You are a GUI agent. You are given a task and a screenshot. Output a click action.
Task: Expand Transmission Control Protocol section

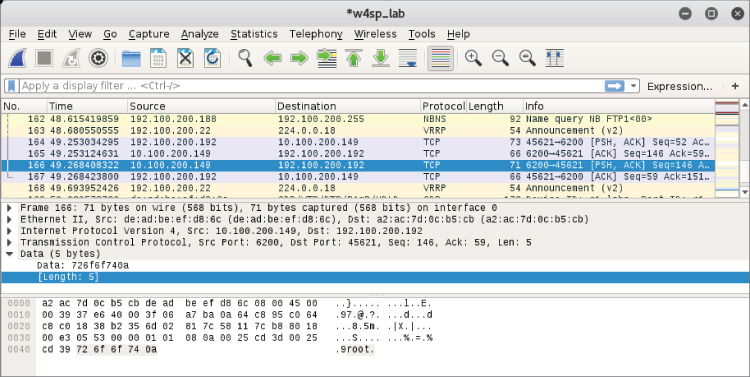click(9, 242)
